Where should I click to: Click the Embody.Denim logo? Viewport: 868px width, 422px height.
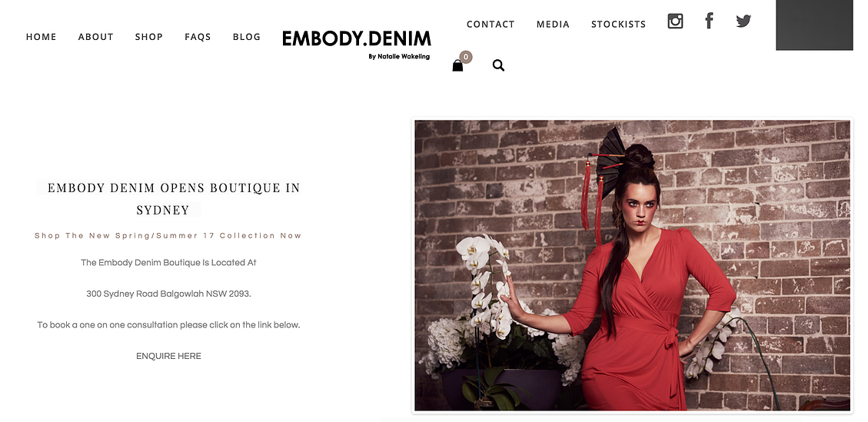click(357, 45)
